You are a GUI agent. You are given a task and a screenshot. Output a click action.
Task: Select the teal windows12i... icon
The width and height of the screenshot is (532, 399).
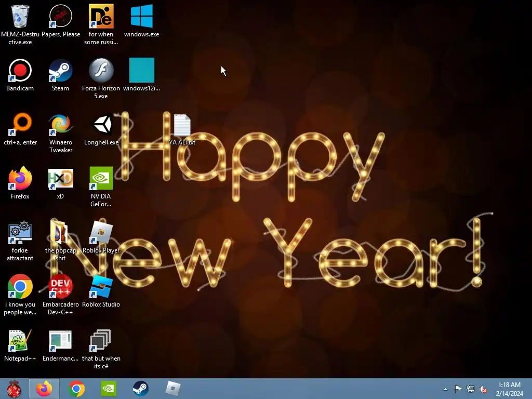pos(141,70)
